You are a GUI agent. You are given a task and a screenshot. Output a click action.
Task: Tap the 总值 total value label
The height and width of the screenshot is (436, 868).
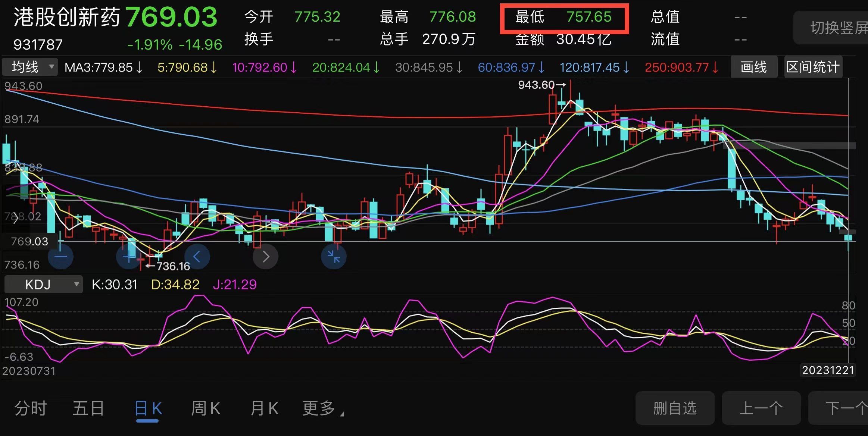(665, 17)
